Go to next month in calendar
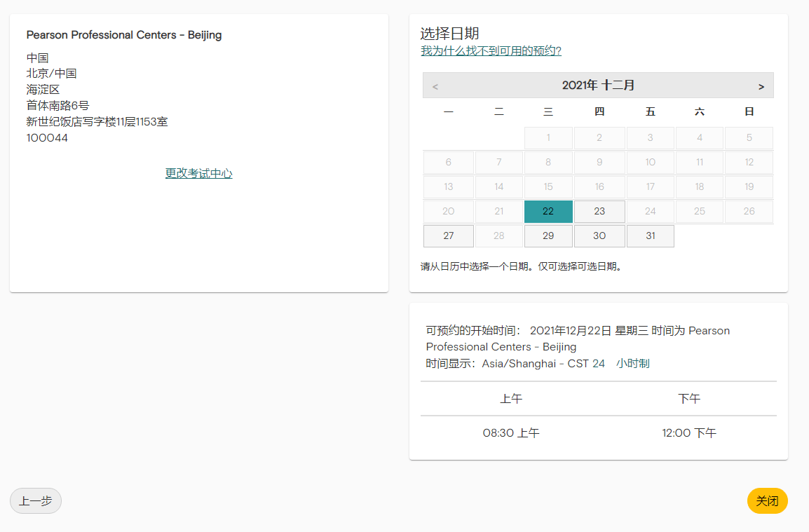Image resolution: width=809 pixels, height=532 pixels. click(761, 86)
